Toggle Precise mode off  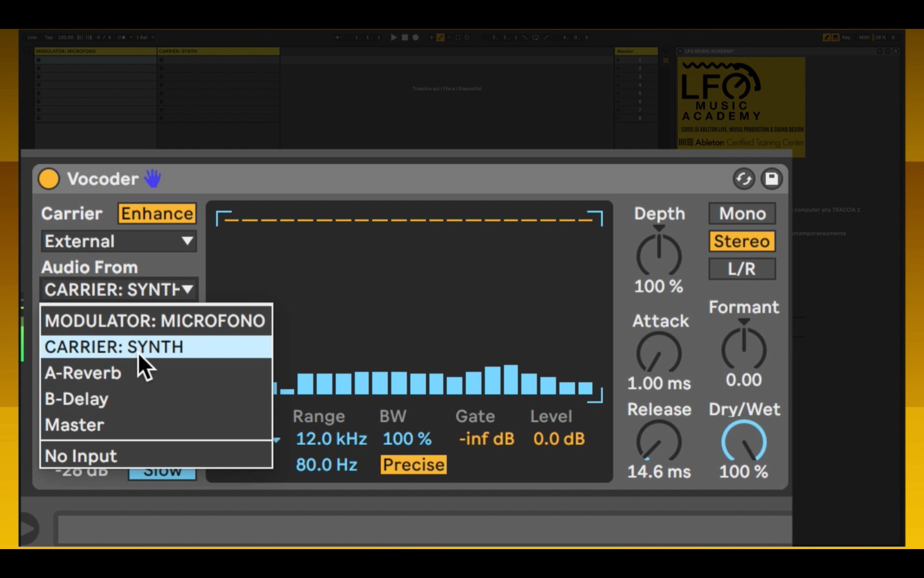413,465
